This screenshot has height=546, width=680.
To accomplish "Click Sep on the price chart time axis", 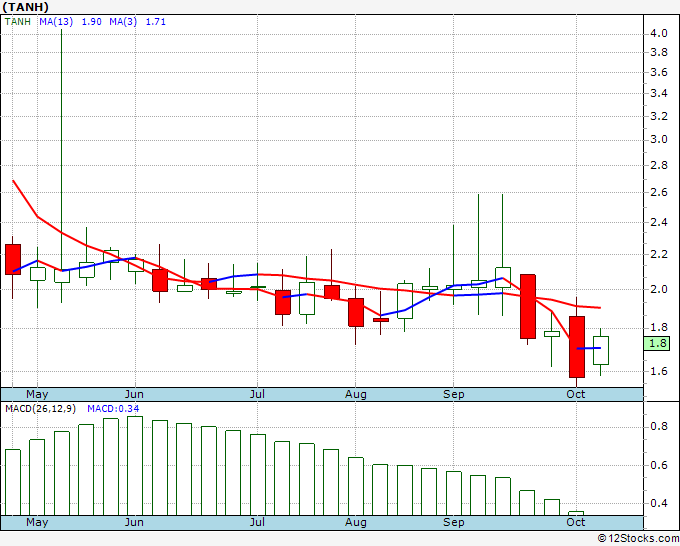I will 454,394.
